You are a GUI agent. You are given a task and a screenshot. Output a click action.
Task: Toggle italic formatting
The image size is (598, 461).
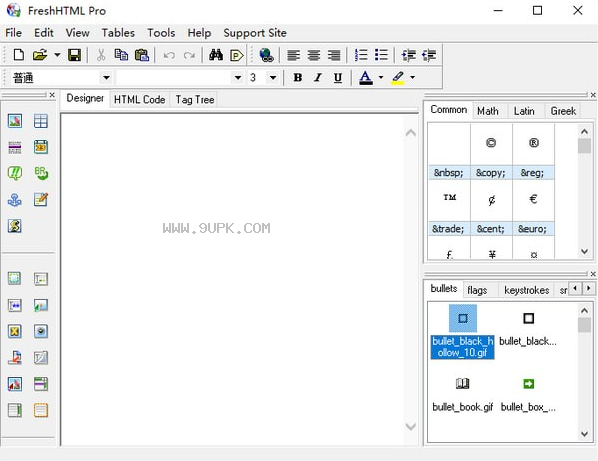318,78
